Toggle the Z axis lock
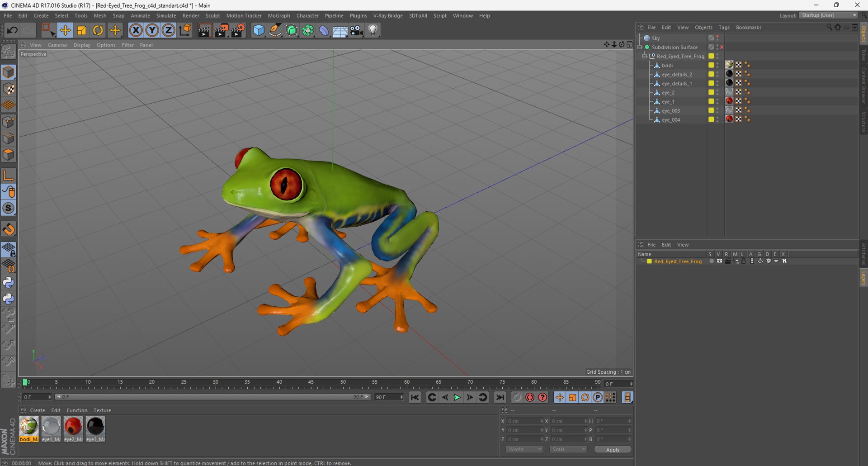868x466 pixels. click(169, 30)
